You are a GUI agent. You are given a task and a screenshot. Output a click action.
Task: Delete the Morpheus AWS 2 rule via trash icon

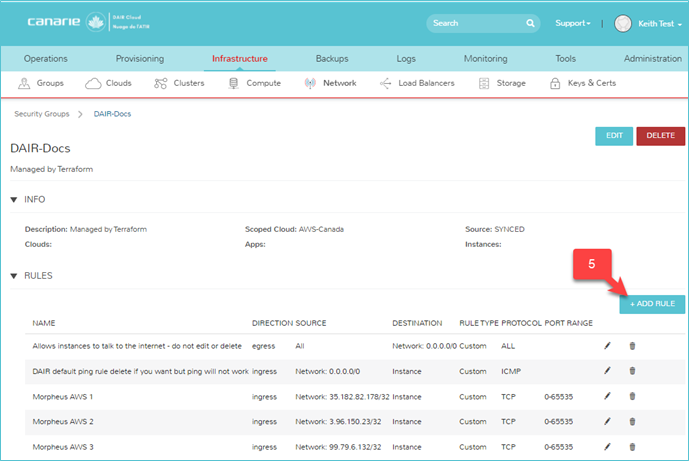(632, 421)
